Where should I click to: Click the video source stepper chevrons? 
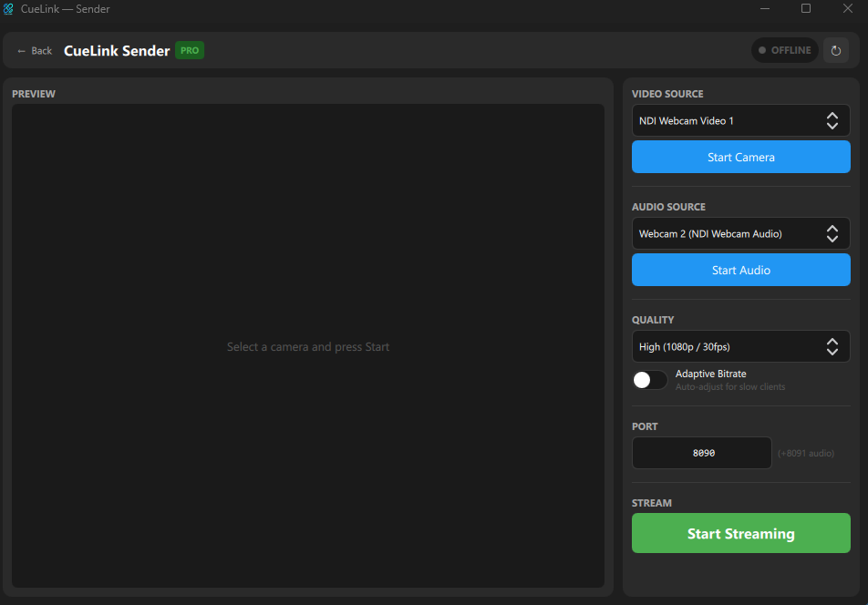point(832,119)
